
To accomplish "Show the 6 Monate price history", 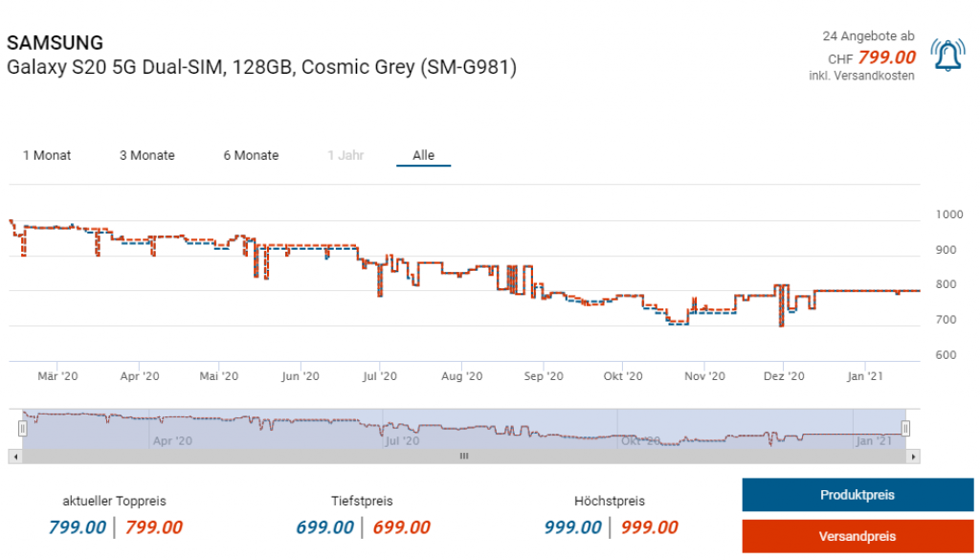I will coord(251,155).
